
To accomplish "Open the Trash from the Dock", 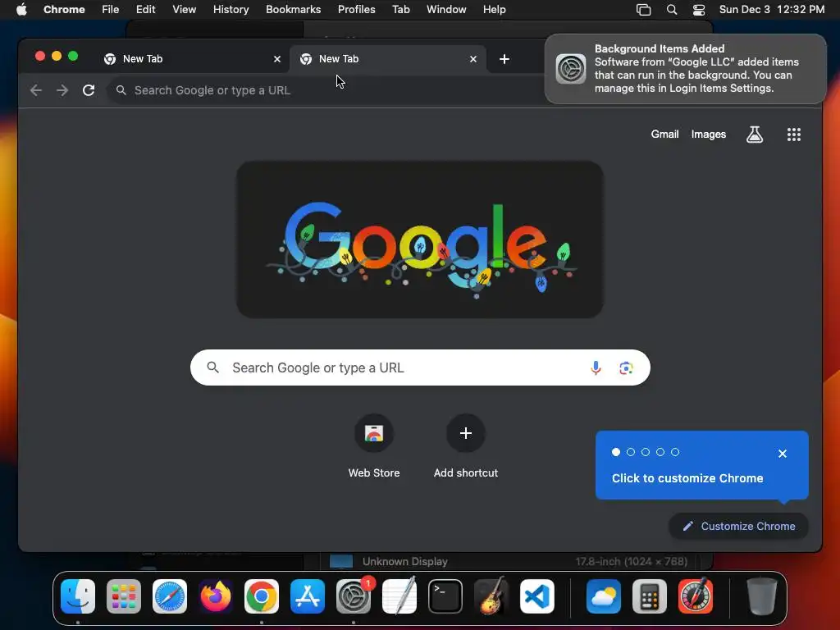I will [762, 596].
